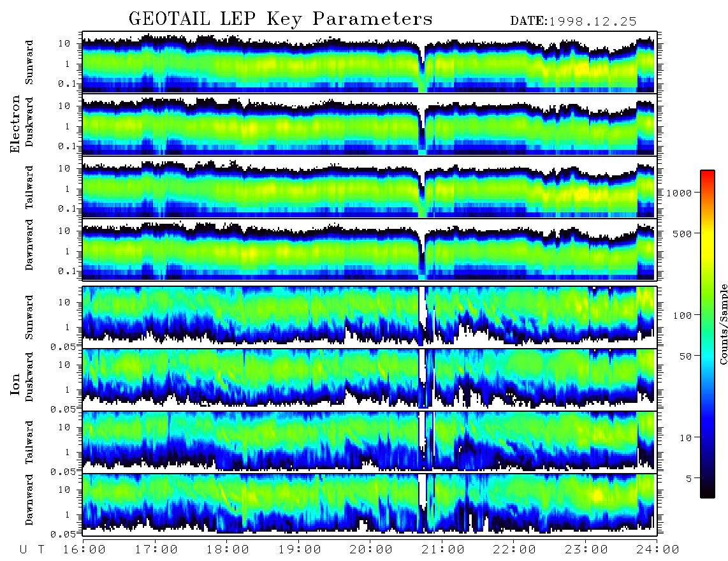This screenshot has width=728, height=561.
Task: Select the Ion Dawnward panel label
Action: [29, 500]
